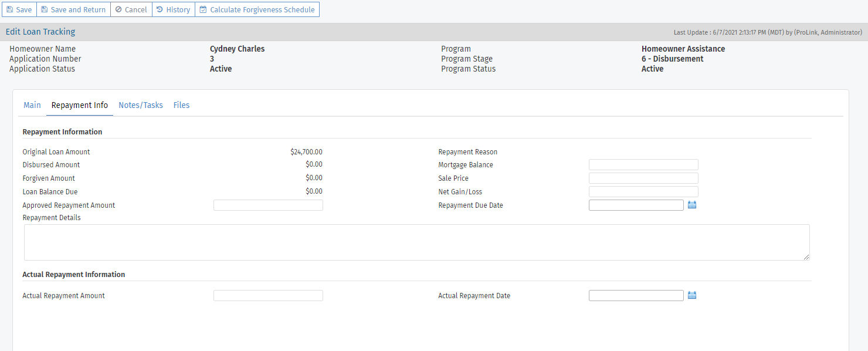
Task: Open the Repayment Due Date calendar picker
Action: [x=692, y=204]
